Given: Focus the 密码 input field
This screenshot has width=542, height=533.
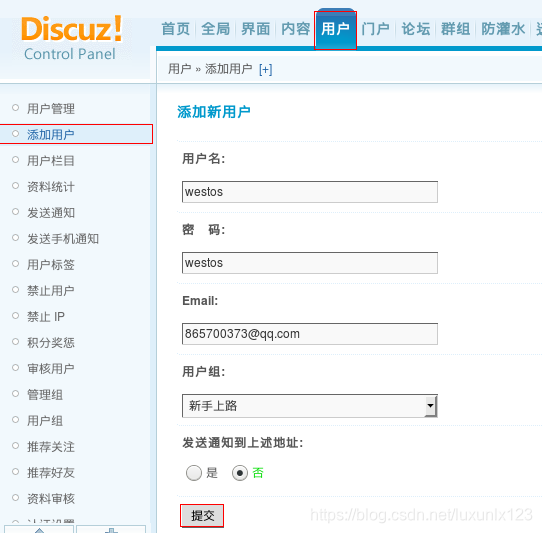Looking at the screenshot, I should click(310, 263).
